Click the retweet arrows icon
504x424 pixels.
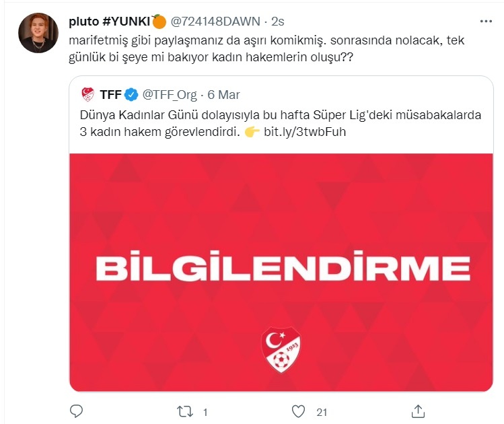[185, 411]
